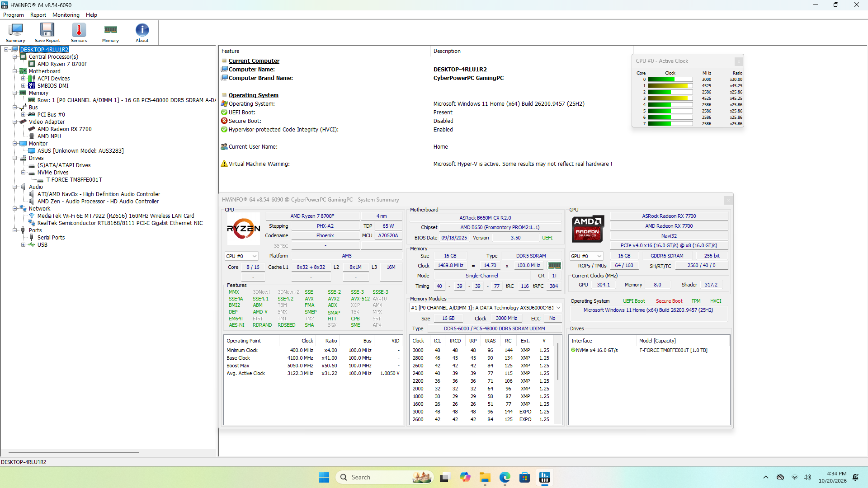Image resolution: width=868 pixels, height=488 pixels.
Task: Show hidden tray icons chevron
Action: point(766,477)
